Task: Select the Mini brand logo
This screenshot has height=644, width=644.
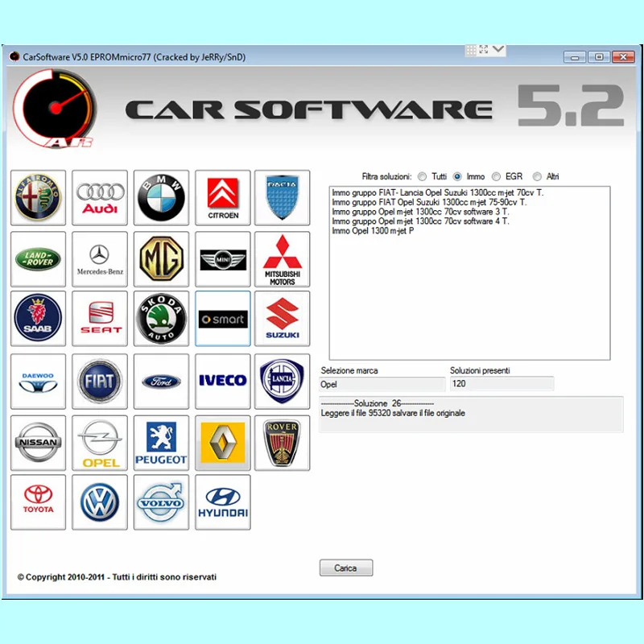Action: [223, 259]
